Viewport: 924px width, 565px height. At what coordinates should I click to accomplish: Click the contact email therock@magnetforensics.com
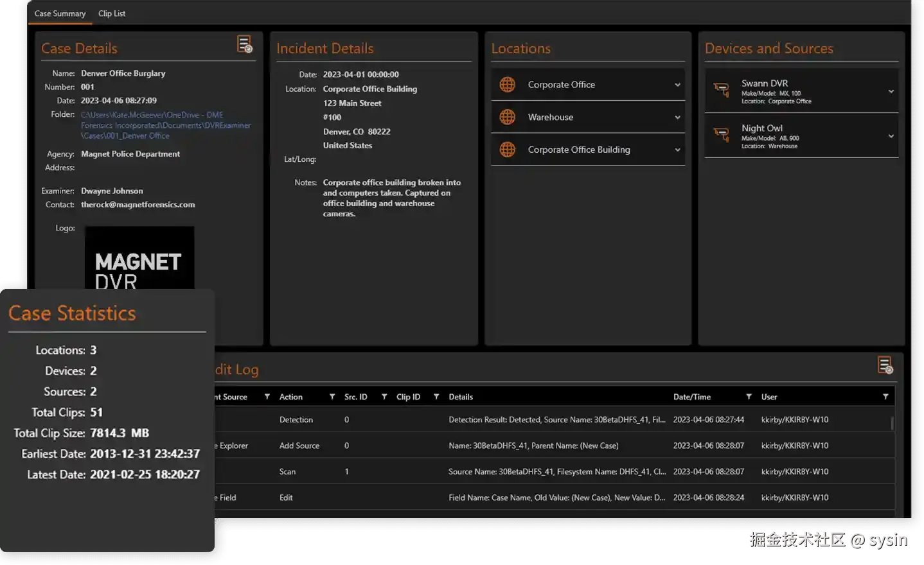tap(138, 205)
